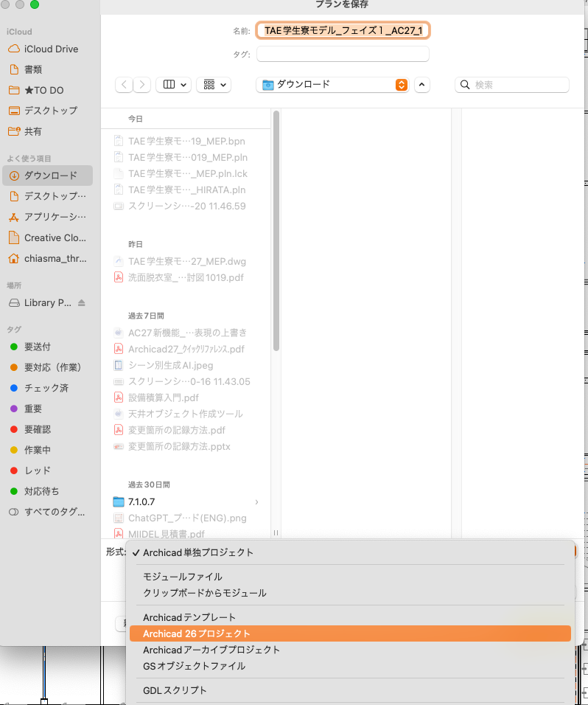Image resolution: width=588 pixels, height=705 pixels.
Task: Select 天井オブジェクト作成ツール file
Action: pyautogui.click(x=186, y=414)
